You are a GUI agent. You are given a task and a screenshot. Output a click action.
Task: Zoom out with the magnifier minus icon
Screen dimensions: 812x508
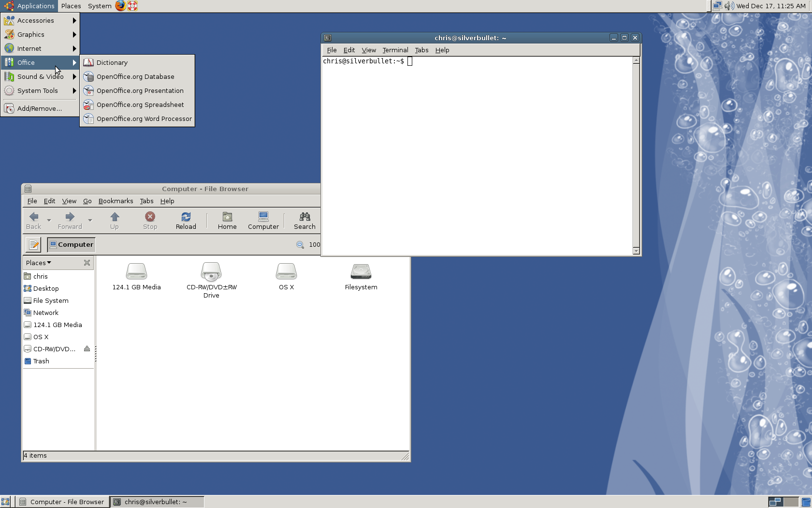coord(300,245)
